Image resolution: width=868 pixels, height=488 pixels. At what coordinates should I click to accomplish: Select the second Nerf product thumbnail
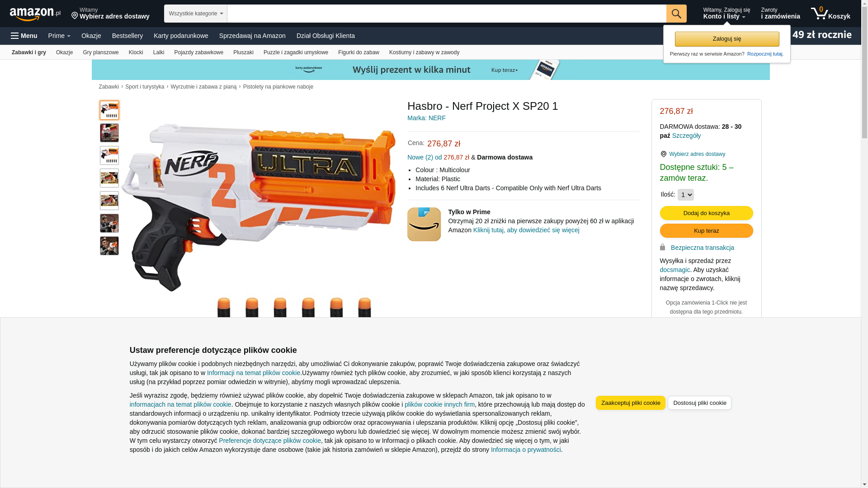(109, 133)
